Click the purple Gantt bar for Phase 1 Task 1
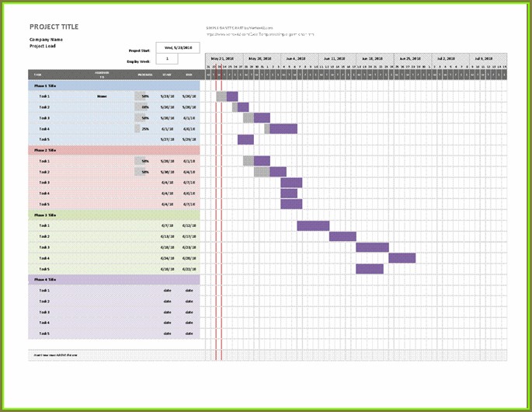The width and height of the screenshot is (532, 412). [x=232, y=96]
